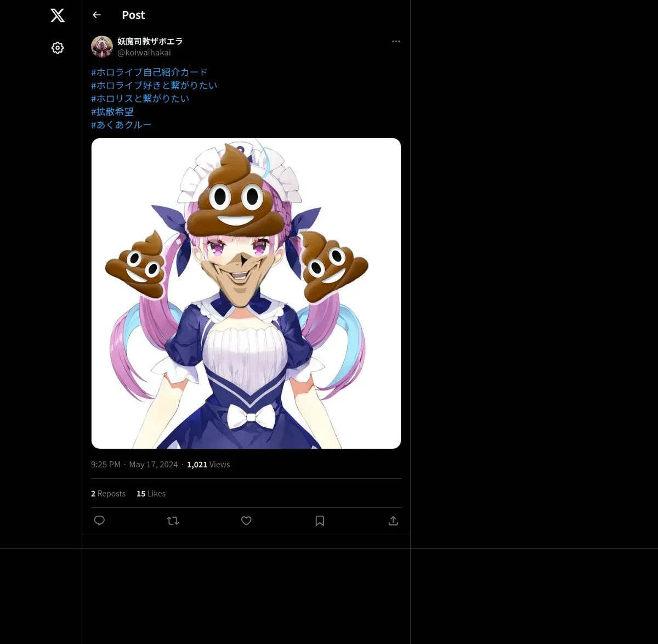This screenshot has width=658, height=644.
Task: Open the 妖魔司教ザボエラ display name link
Action: tap(150, 41)
